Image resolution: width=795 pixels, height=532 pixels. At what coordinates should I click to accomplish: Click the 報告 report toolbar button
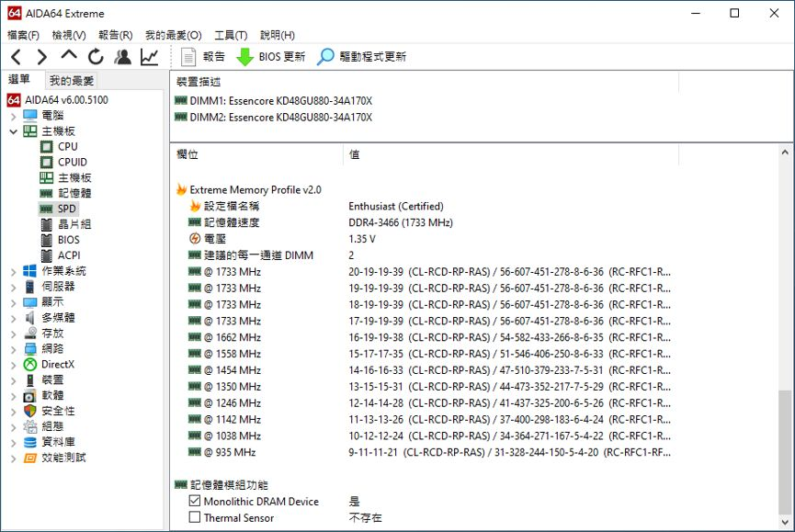[x=203, y=57]
